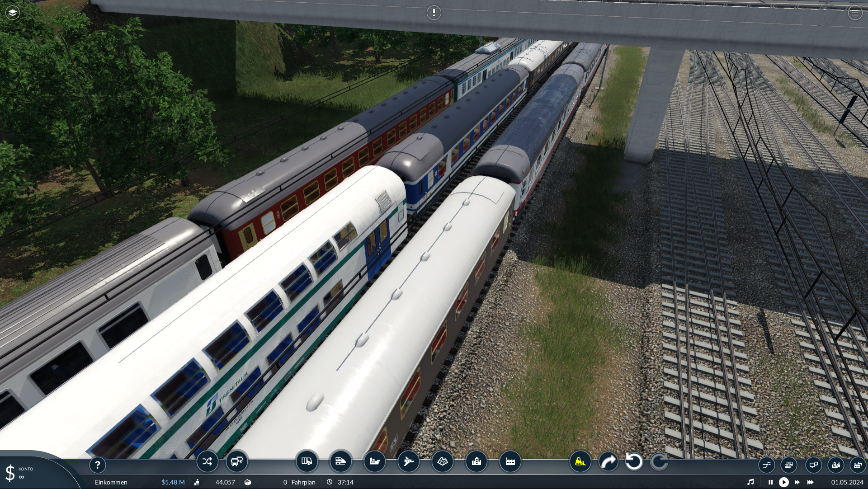Open the rail construction train icon
The height and width of the screenshot is (489, 868).
[x=341, y=461]
